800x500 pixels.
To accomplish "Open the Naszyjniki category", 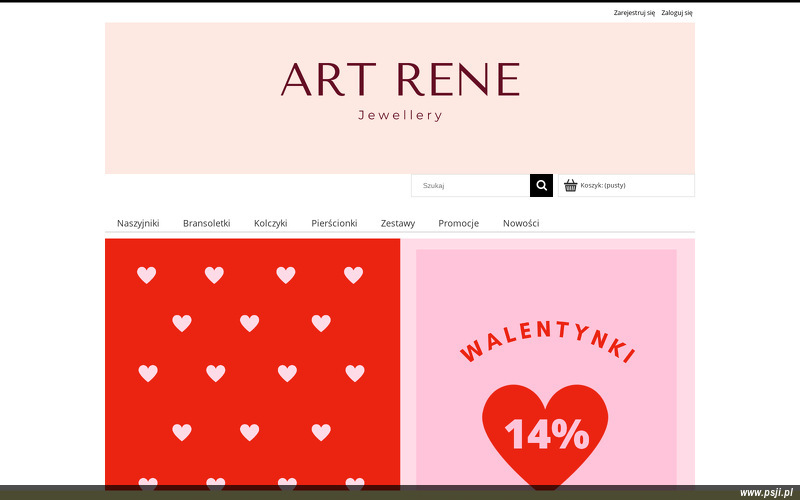I will tap(138, 223).
